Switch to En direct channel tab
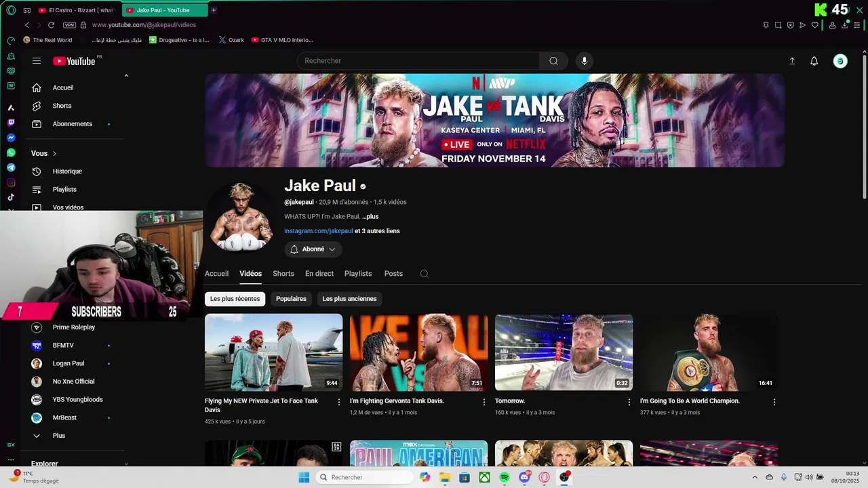The image size is (868, 488). click(x=319, y=274)
